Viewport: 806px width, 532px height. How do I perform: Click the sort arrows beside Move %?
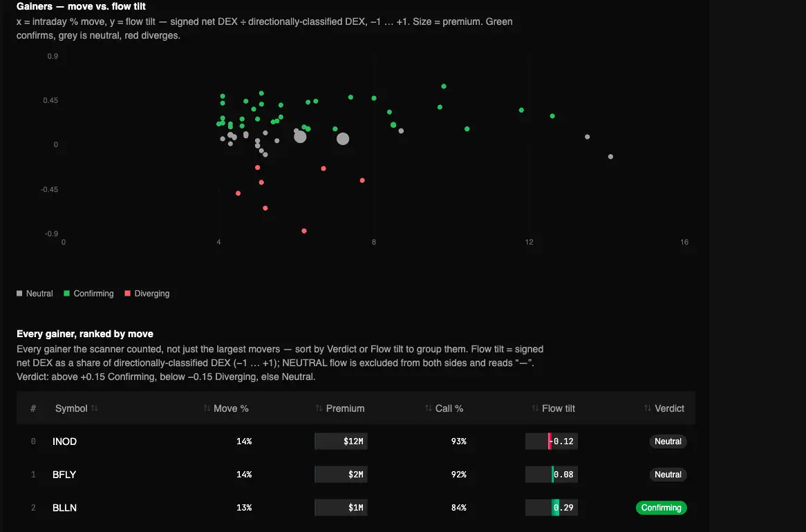207,408
